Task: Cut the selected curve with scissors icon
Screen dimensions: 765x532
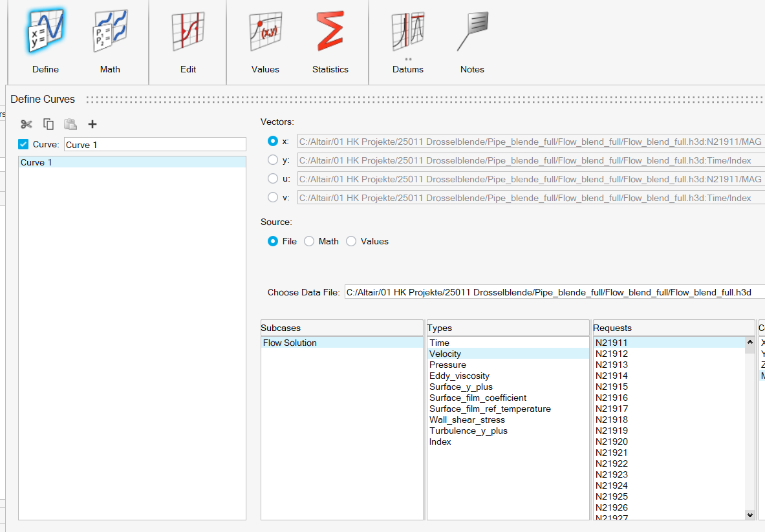Action: [27, 124]
